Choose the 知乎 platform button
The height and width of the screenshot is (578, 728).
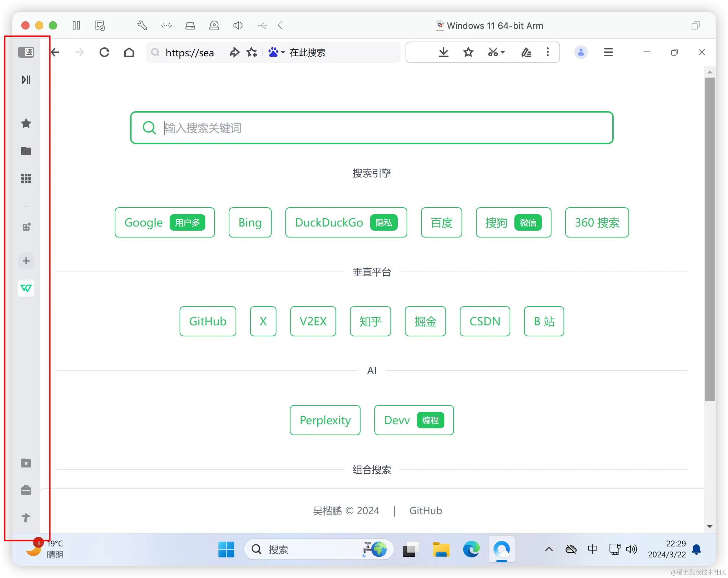point(371,321)
